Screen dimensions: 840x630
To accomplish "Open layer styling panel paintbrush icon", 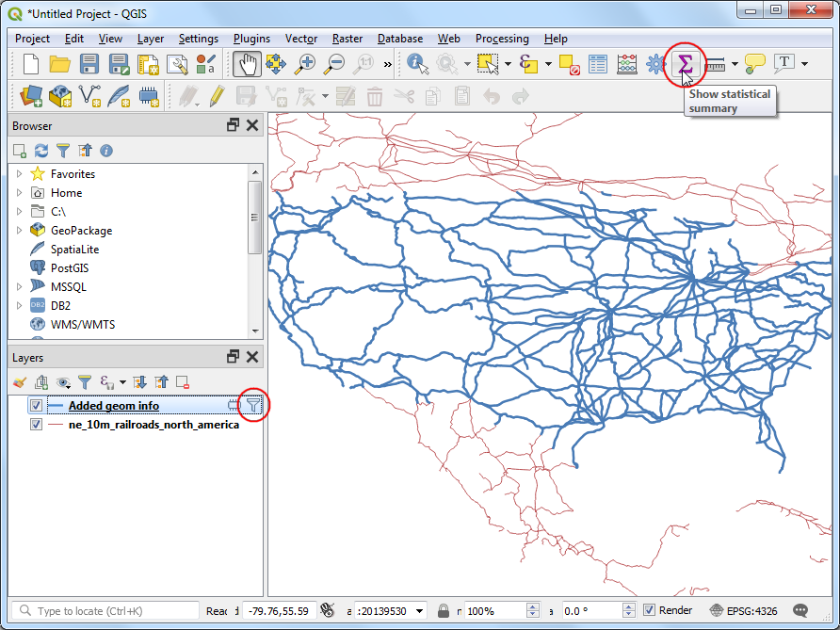I will (20, 381).
